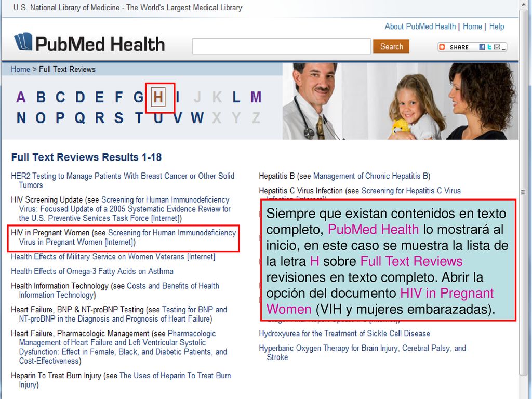Open HIV Screening Update focused review link
The height and width of the screenshot is (399, 532).
point(125,209)
